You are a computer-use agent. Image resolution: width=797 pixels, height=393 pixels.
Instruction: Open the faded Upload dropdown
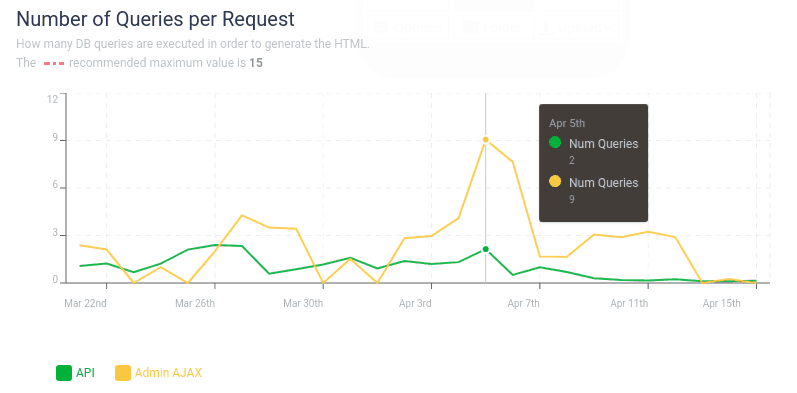578,27
